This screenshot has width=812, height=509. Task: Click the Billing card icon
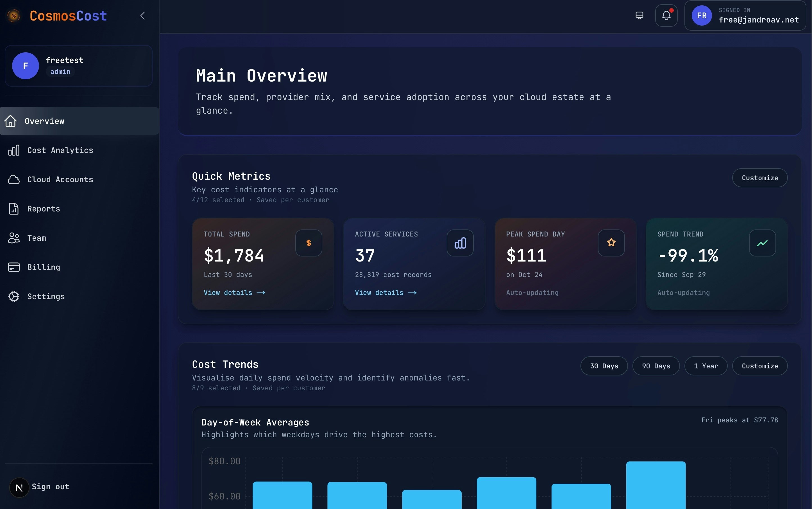pos(13,267)
